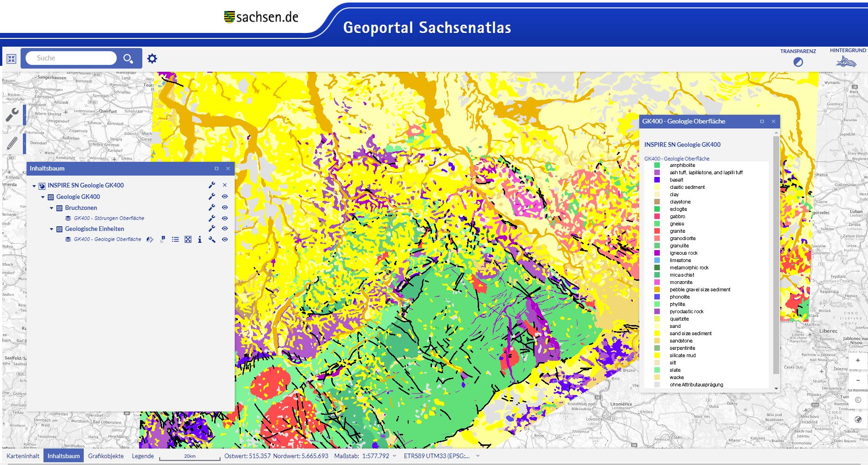Click the sachsen.de logo link

(261, 17)
